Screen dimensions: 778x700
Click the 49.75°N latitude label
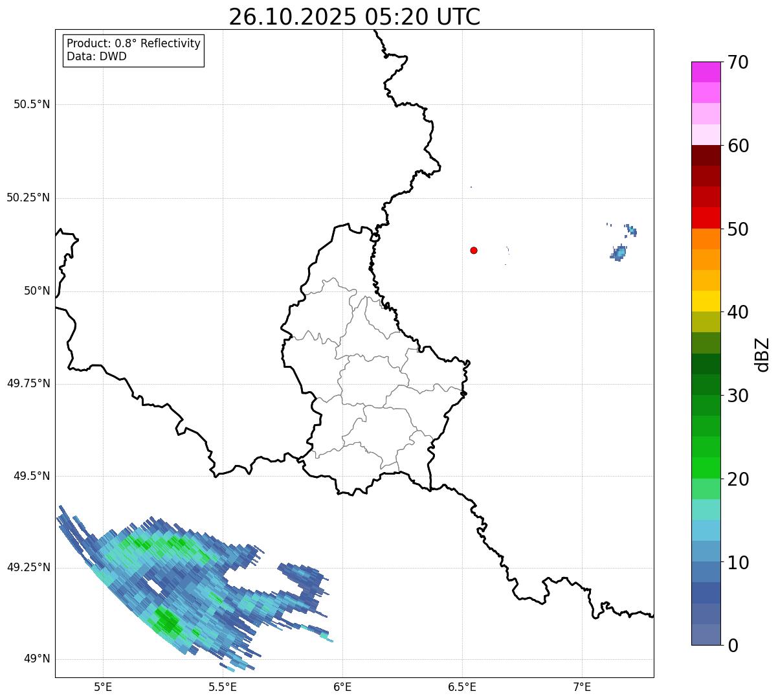(x=28, y=383)
